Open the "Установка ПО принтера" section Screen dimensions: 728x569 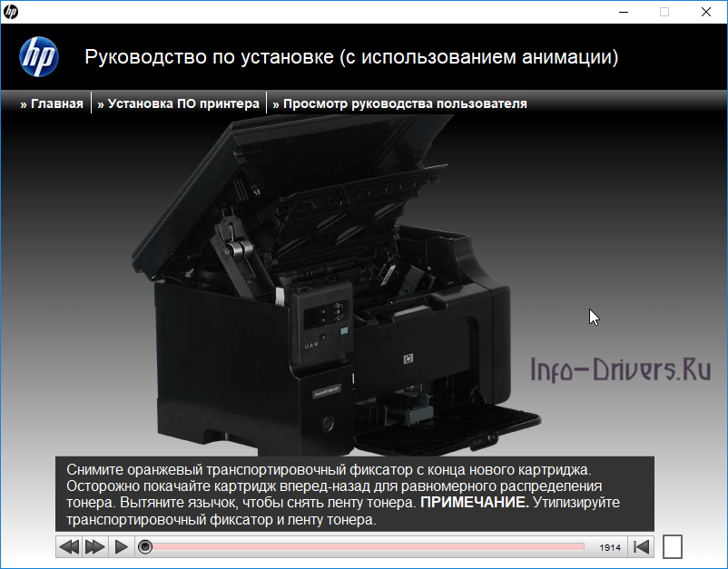click(179, 103)
